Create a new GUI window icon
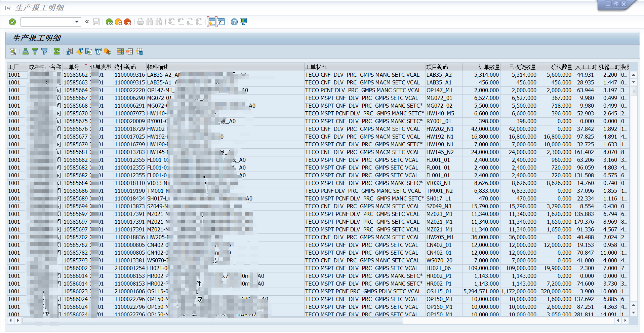 point(212,22)
